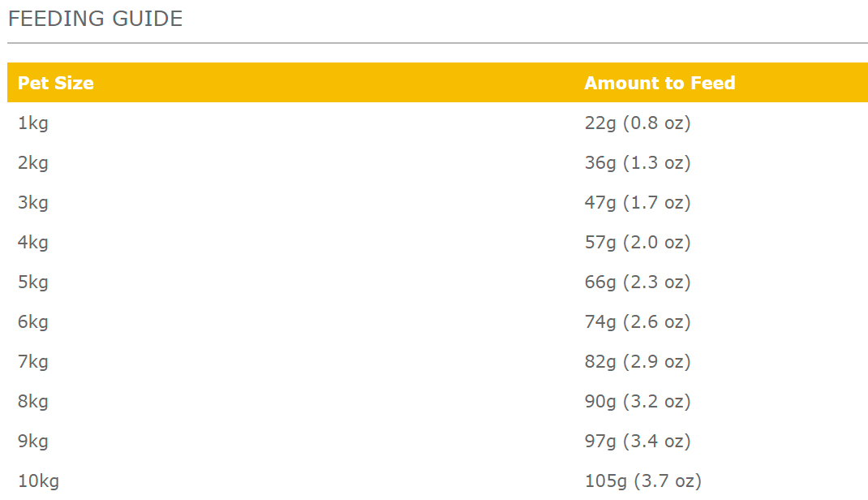The image size is (868, 500).
Task: Click the Amount to Feed column header
Action: click(x=660, y=83)
